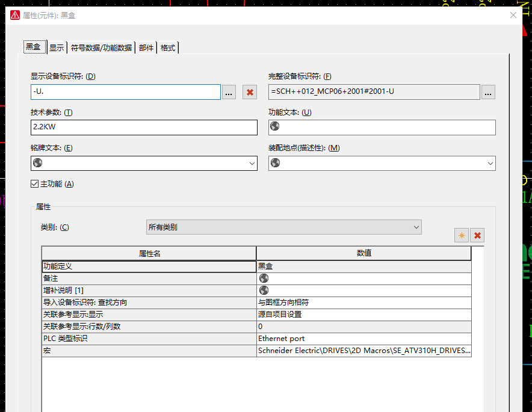Open the 符号数据/功能数据 tab
This screenshot has height=412, width=532.
click(x=101, y=48)
